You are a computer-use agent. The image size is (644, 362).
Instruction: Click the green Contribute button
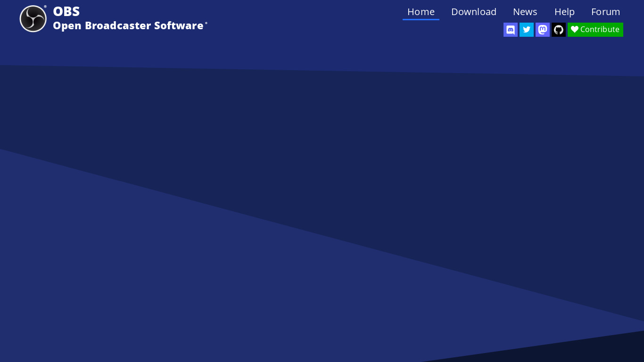(595, 30)
